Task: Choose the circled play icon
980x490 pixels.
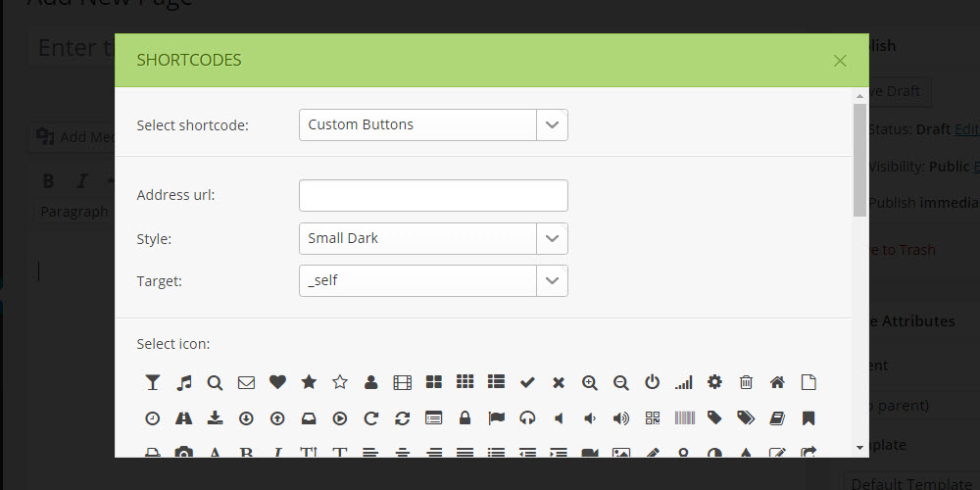Action: pyautogui.click(x=340, y=418)
